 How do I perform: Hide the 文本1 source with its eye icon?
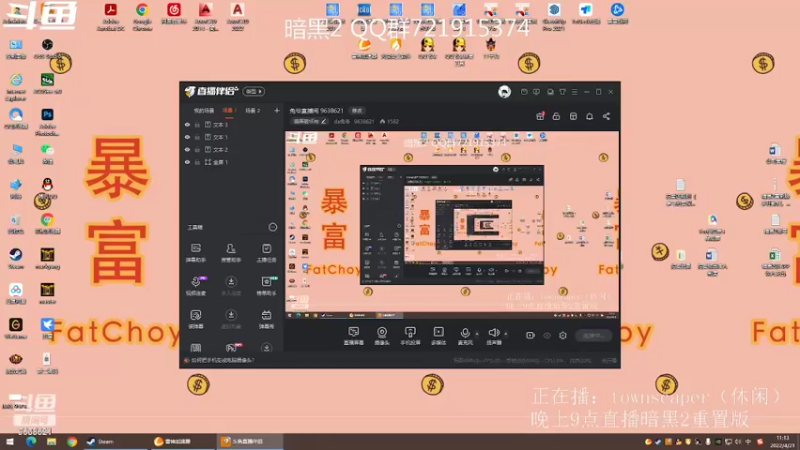pyautogui.click(x=187, y=137)
